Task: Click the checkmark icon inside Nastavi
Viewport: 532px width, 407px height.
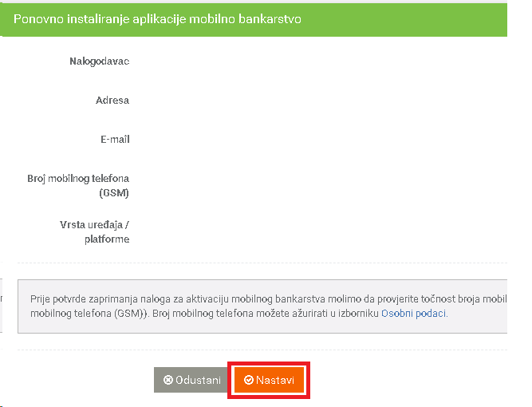Action: coord(249,380)
